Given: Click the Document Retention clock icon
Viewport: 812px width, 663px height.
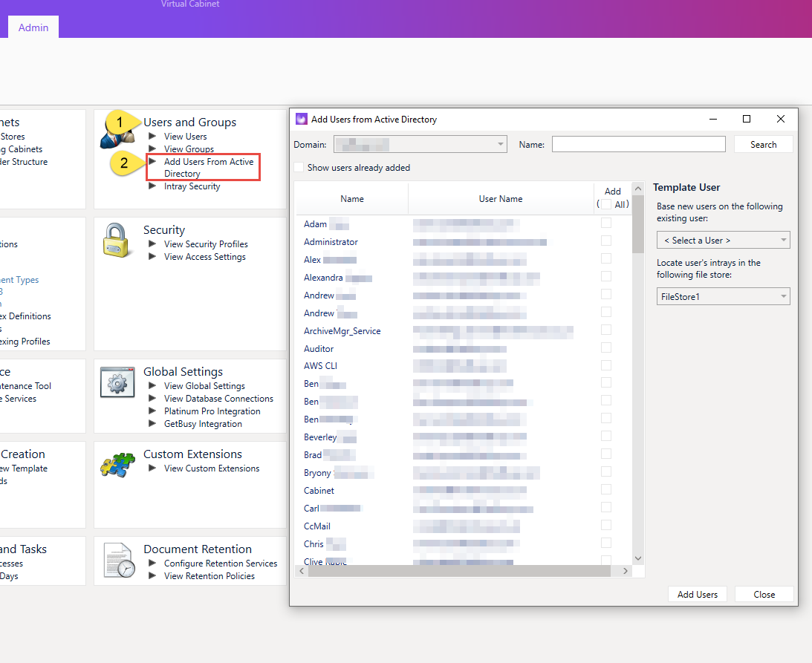Looking at the screenshot, I should click(x=119, y=560).
